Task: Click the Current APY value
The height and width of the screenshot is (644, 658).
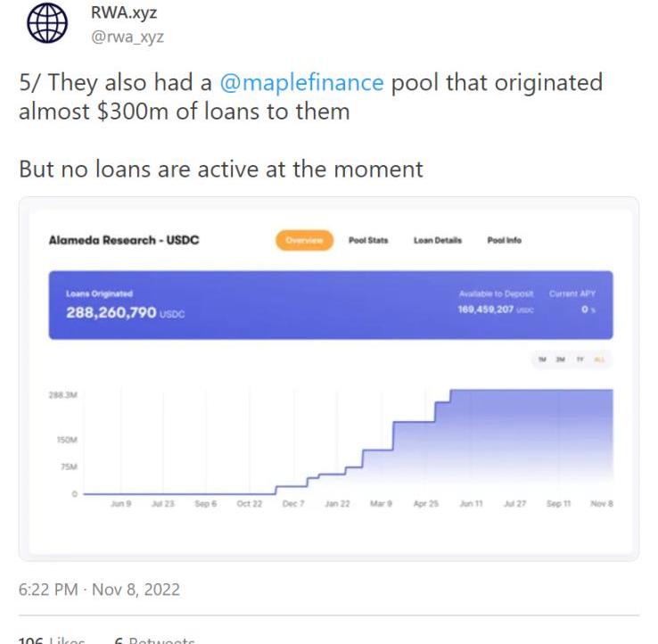Action: pos(585,309)
